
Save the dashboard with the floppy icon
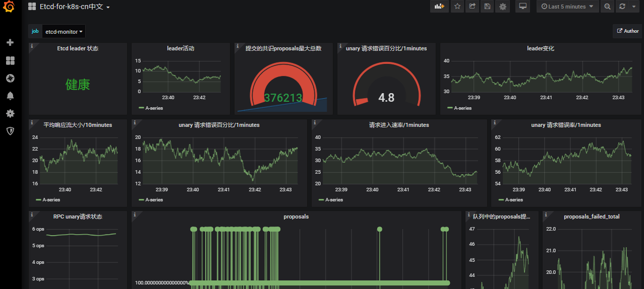pyautogui.click(x=487, y=7)
